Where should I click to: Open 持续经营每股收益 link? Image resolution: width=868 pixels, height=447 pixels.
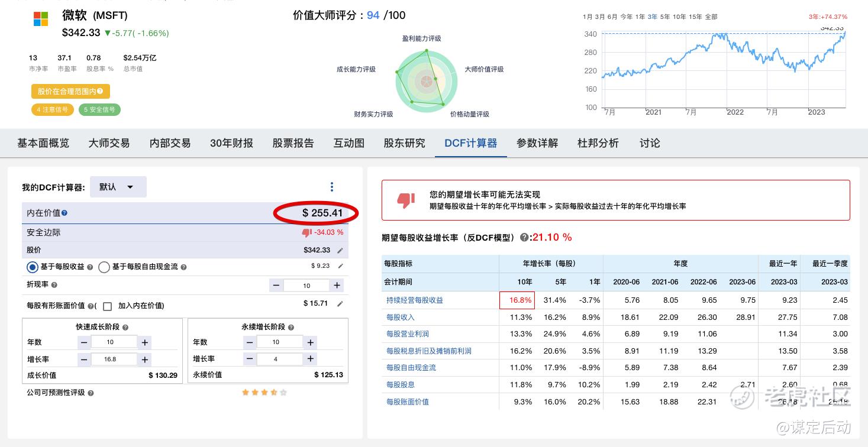tap(415, 300)
